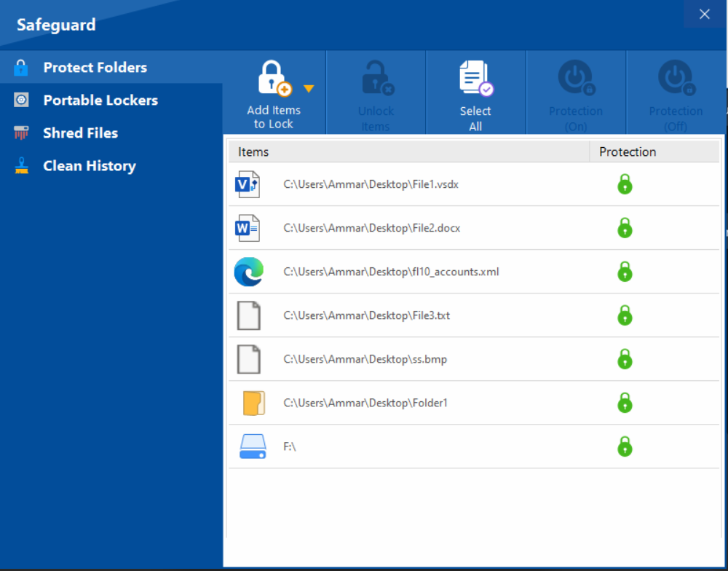Open the Portable Lockers section

point(111,101)
